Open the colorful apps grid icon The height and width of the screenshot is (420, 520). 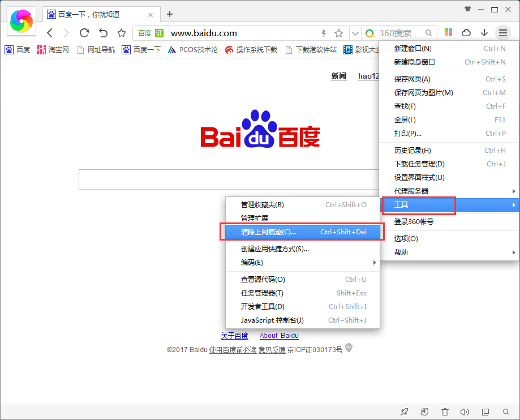tap(448, 32)
